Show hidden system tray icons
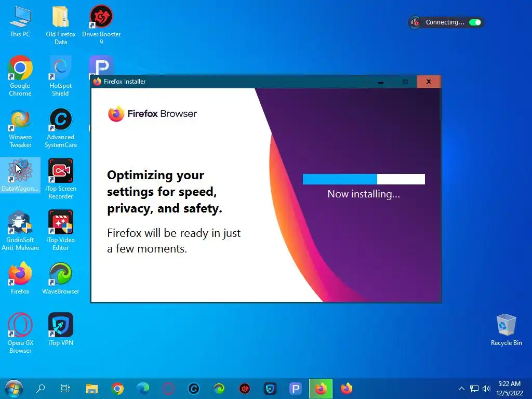 tap(461, 389)
